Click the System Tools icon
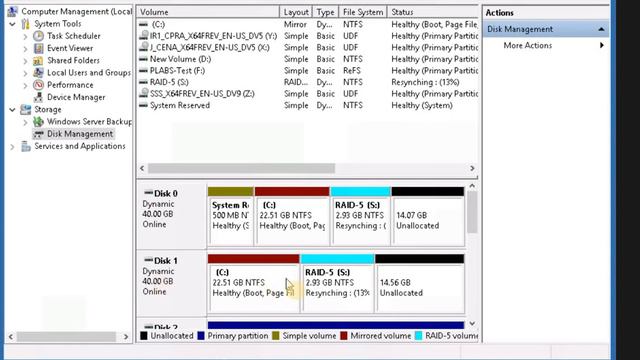This screenshot has width=640, height=360. point(26,24)
